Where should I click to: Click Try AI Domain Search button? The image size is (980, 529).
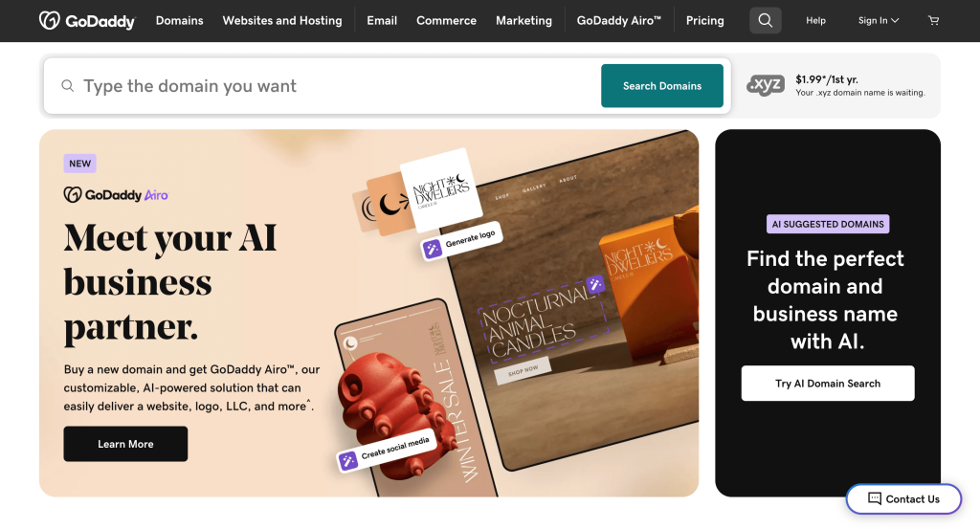pos(828,384)
